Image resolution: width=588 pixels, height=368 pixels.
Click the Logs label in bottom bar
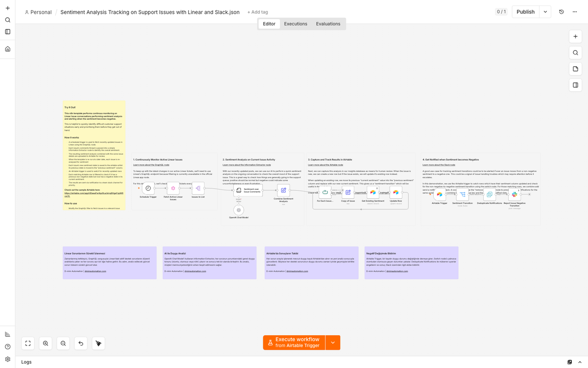26,362
